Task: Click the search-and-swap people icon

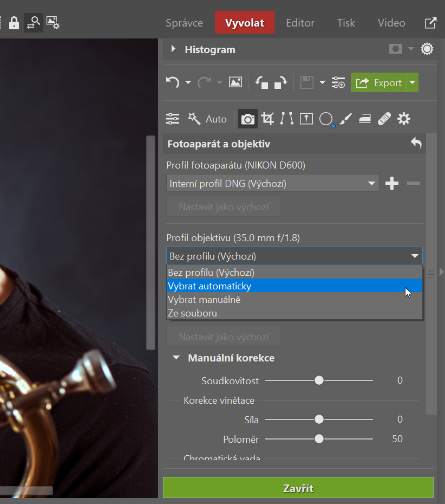Action: [x=34, y=23]
